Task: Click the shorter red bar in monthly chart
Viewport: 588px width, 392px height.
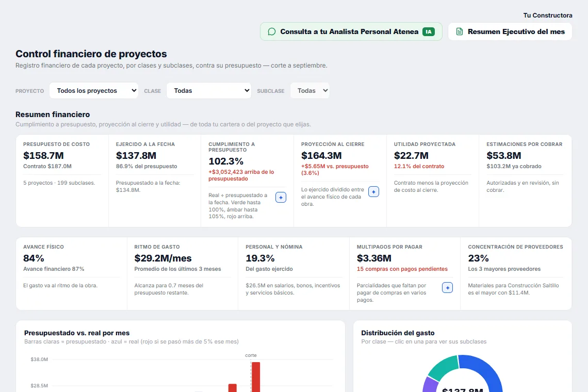Action: click(x=233, y=388)
